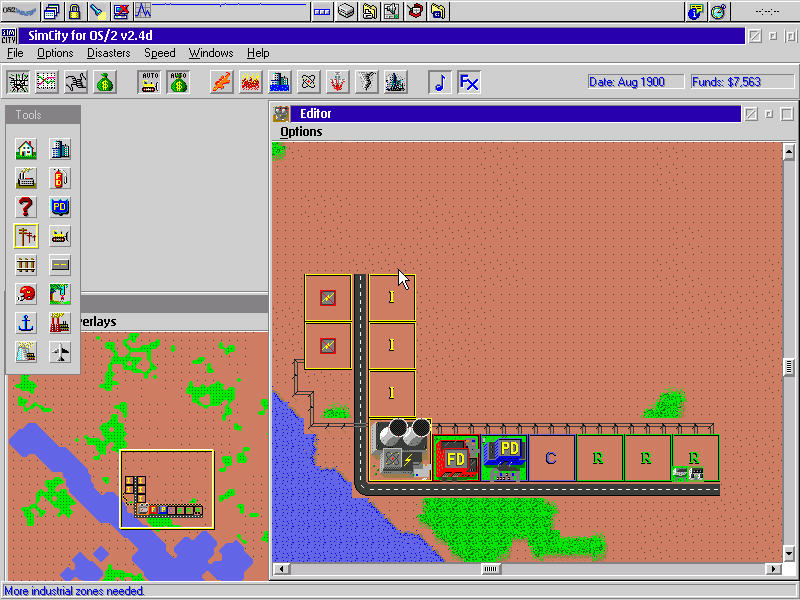
Task: Click the coal power plant building
Action: coord(400,450)
